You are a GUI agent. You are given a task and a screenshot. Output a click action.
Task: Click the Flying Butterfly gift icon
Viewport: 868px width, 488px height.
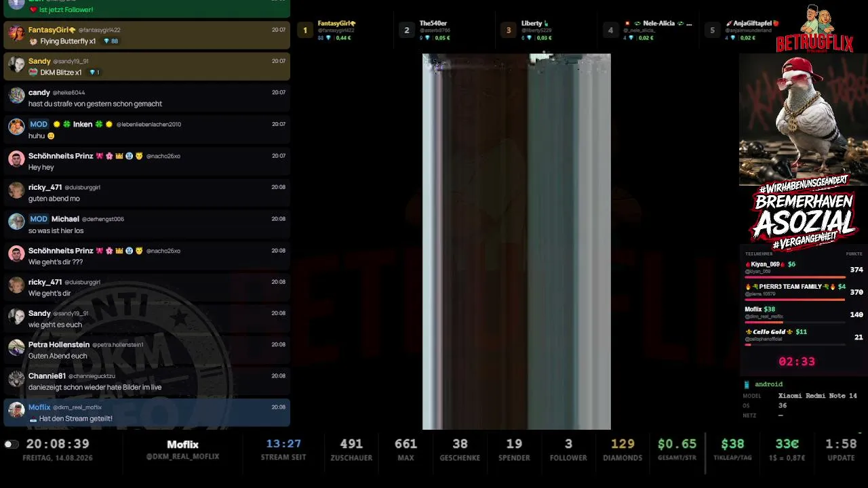click(x=33, y=41)
